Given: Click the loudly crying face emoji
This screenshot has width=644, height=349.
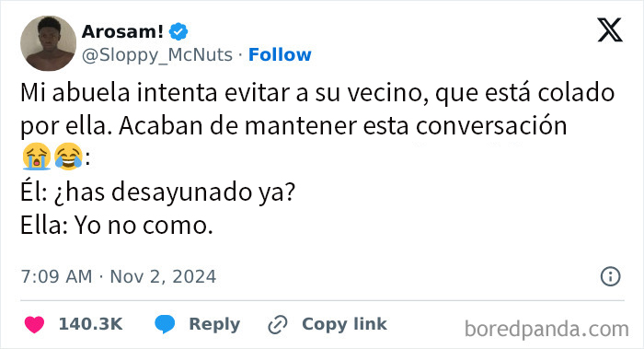Looking at the screenshot, I should tap(37, 157).
